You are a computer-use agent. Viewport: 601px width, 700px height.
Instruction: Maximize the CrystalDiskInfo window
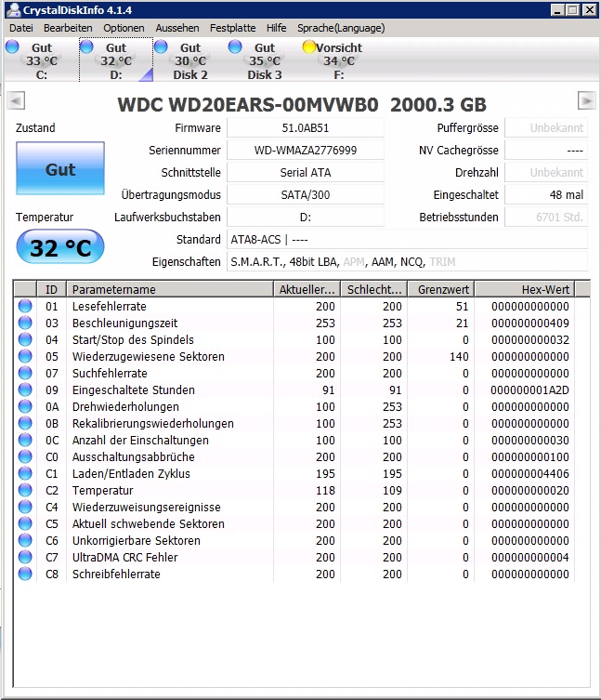pos(573,10)
